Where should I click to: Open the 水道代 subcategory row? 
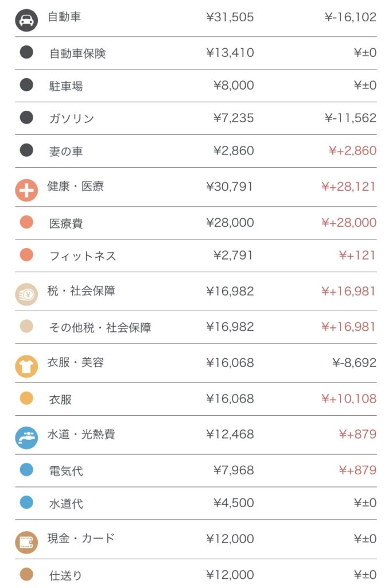pos(66,504)
